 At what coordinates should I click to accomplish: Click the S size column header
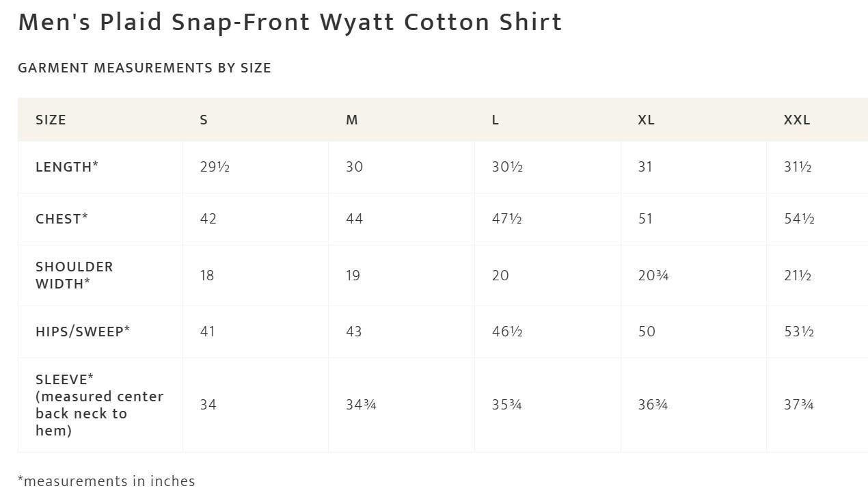click(204, 120)
